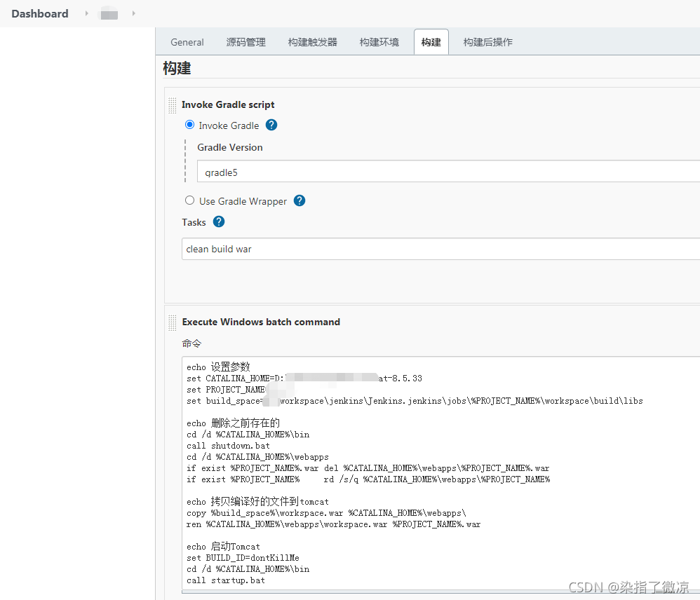The height and width of the screenshot is (600, 700).
Task: Open the Gradle Version dropdown showing gradle5
Action: click(x=448, y=172)
